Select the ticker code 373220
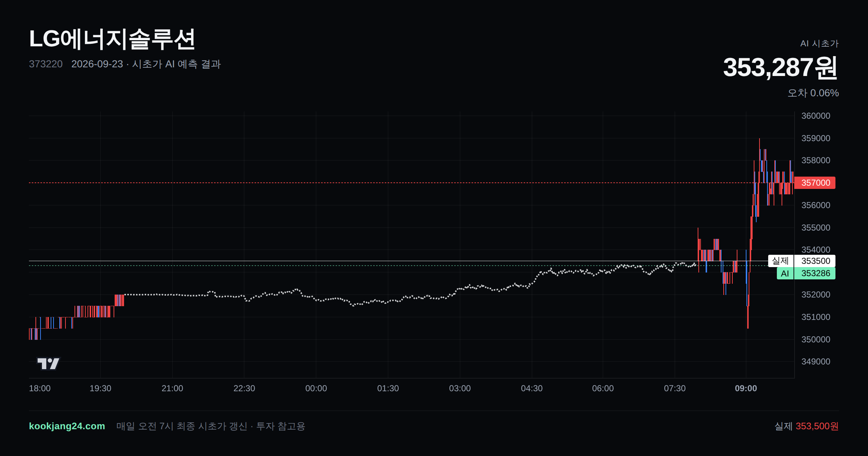868x456 pixels. (x=46, y=64)
